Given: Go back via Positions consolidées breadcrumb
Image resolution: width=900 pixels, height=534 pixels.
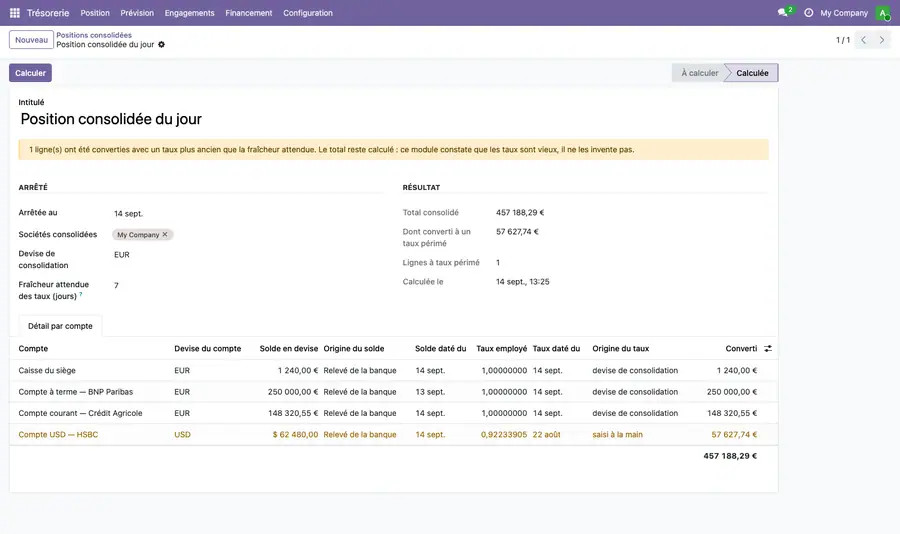Looking at the screenshot, I should (94, 35).
